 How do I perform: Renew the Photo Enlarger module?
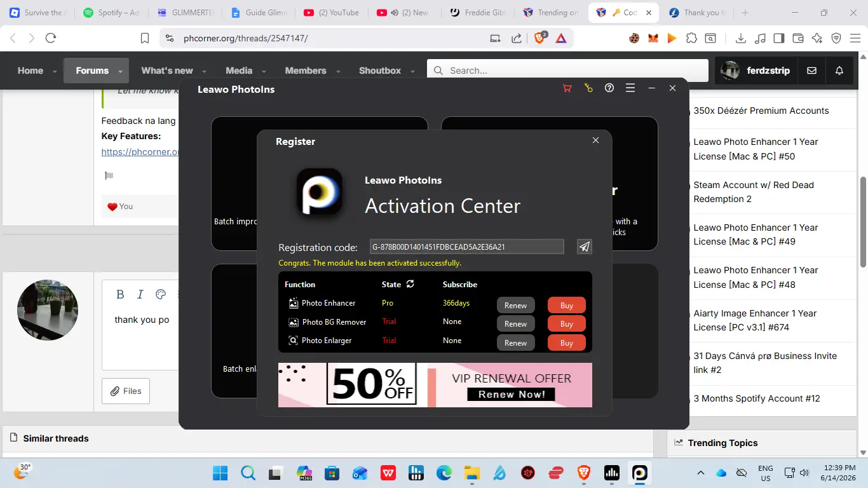coord(515,342)
